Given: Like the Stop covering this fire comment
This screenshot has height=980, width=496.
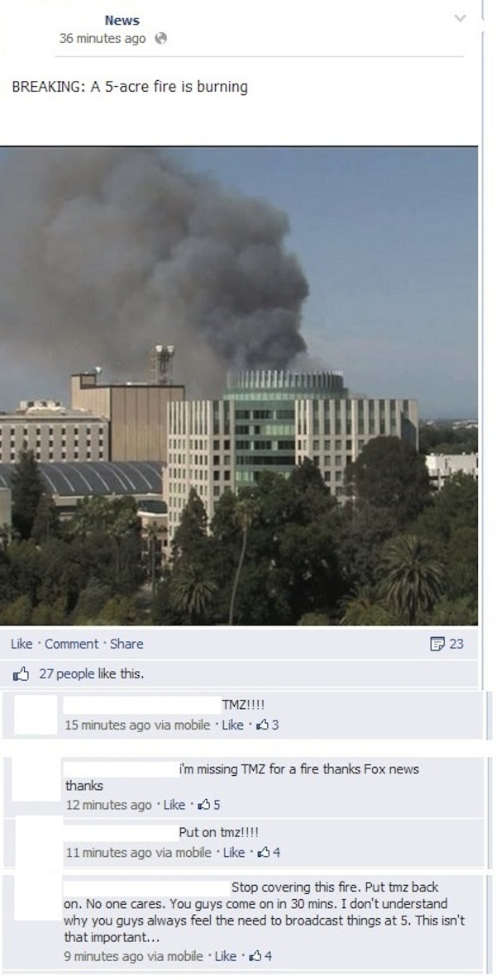Looking at the screenshot, I should pos(226,956).
